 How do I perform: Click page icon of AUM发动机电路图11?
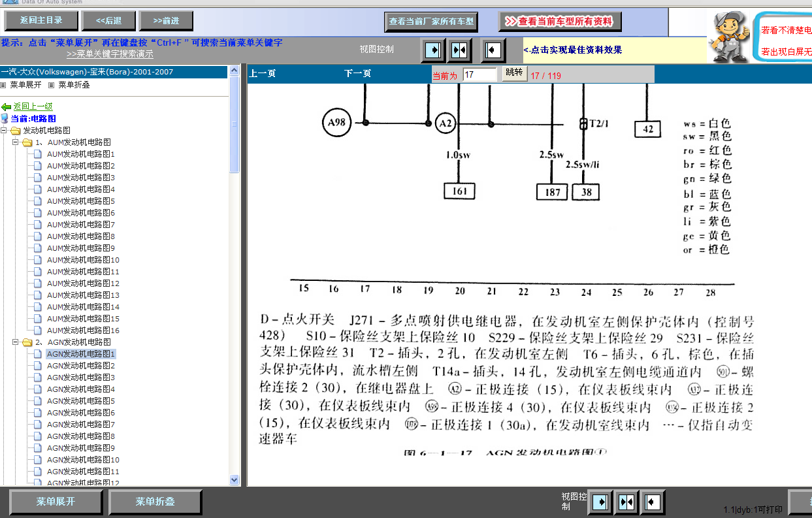point(38,272)
